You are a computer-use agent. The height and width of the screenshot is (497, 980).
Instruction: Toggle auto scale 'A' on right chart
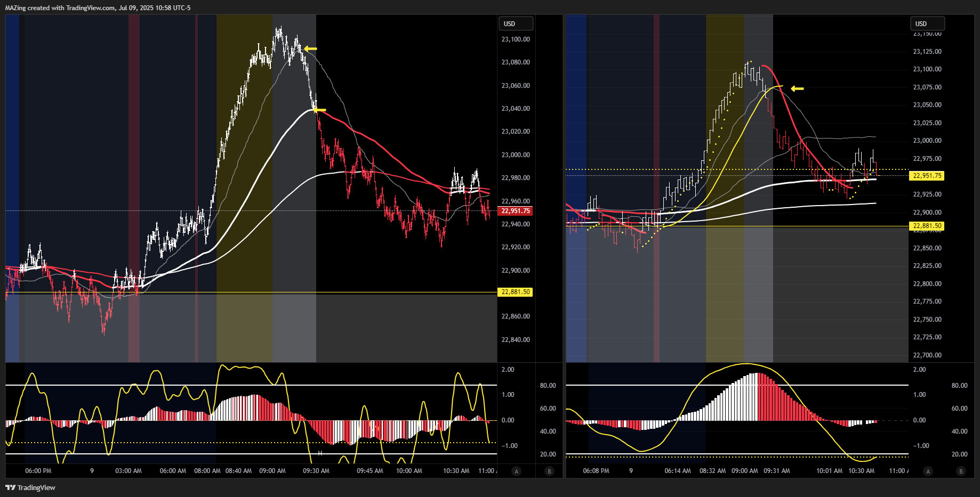928,471
